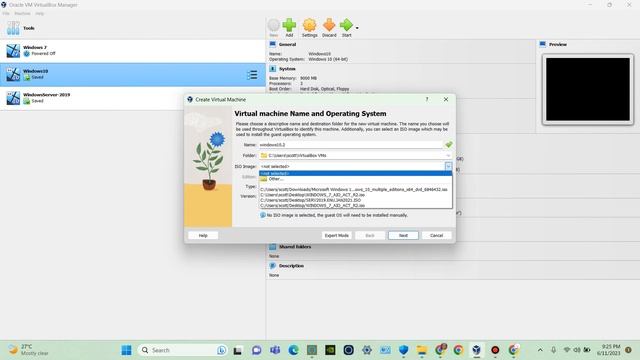Select the WindowsServer 2019 virtual machine

tap(133, 98)
